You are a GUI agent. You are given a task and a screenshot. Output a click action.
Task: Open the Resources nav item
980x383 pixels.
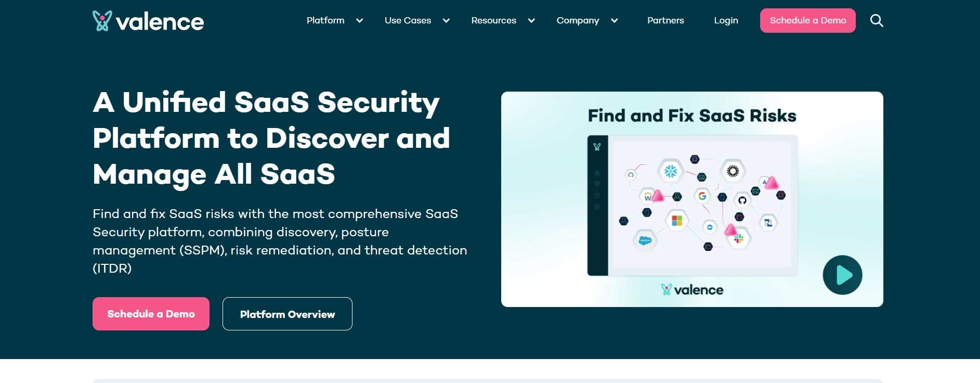tap(494, 20)
